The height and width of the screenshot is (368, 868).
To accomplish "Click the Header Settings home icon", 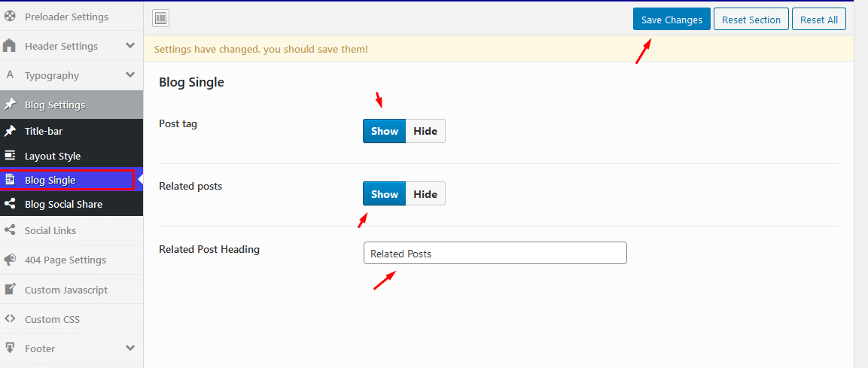I will [x=10, y=46].
